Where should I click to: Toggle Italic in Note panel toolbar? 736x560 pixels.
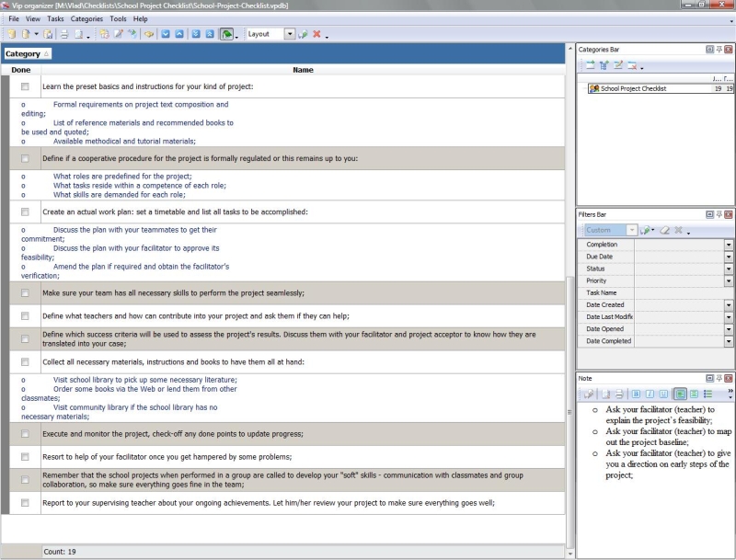[649, 394]
